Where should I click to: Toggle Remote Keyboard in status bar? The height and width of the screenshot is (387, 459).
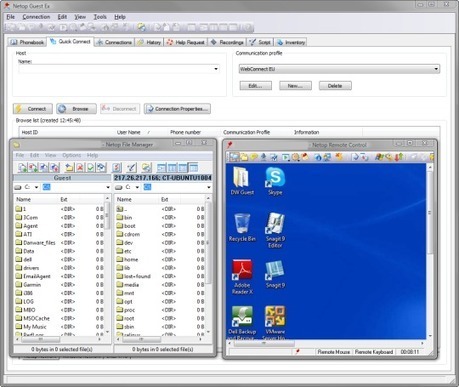pyautogui.click(x=374, y=352)
